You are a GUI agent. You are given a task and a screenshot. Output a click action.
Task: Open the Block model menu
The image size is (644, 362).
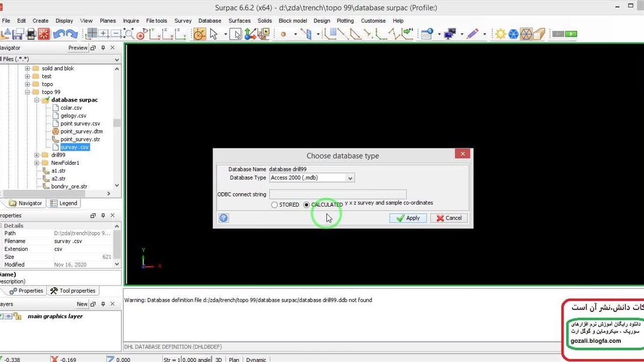(292, 21)
